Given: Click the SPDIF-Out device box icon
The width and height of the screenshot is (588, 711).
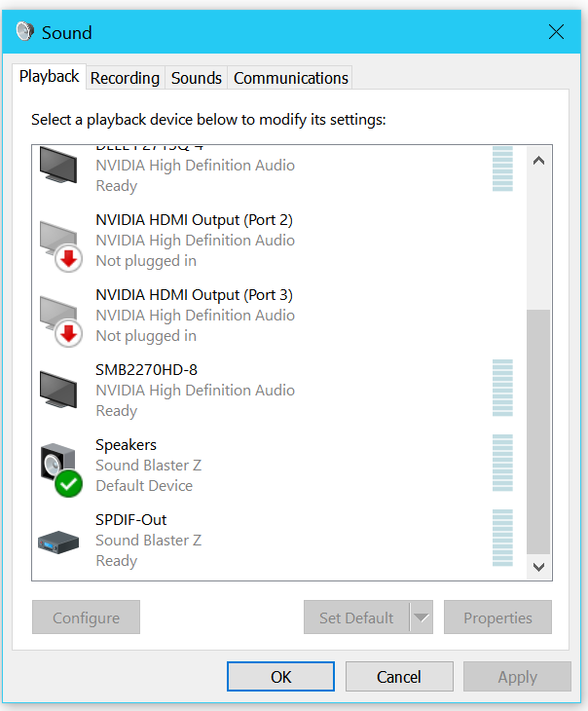Looking at the screenshot, I should tap(60, 542).
